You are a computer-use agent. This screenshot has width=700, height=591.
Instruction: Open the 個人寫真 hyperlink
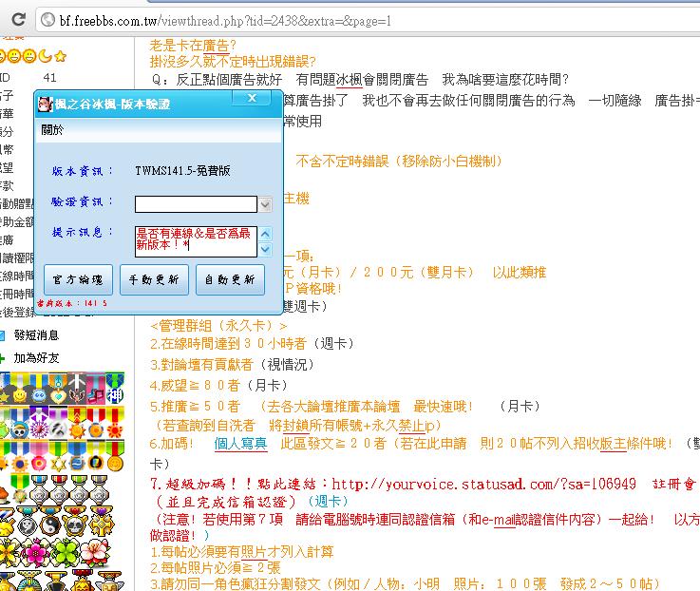[x=240, y=444]
